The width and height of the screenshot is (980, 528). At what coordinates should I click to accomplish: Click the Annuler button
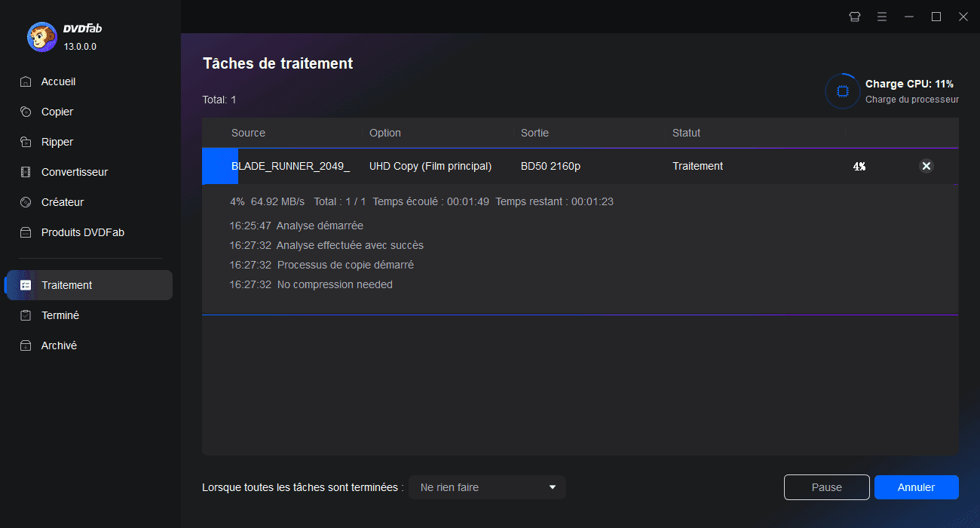point(917,487)
